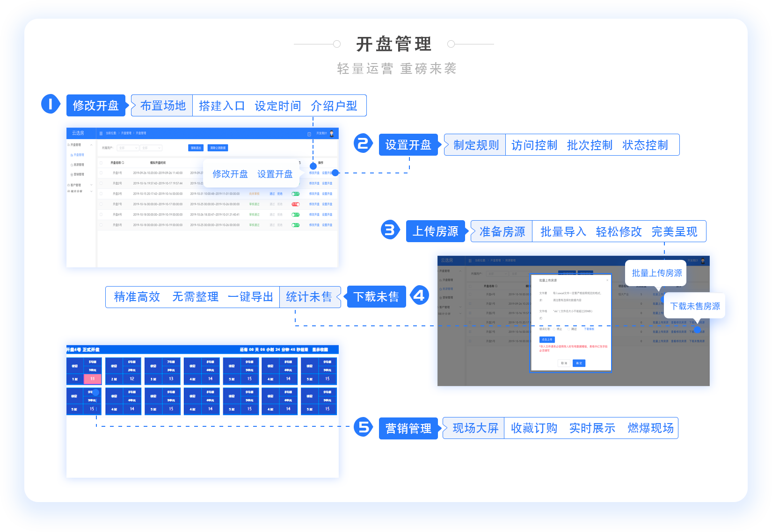Image resolution: width=772 pixels, height=532 pixels.
Task: Click the user avatar next to 开发商01
Action: 332,133
